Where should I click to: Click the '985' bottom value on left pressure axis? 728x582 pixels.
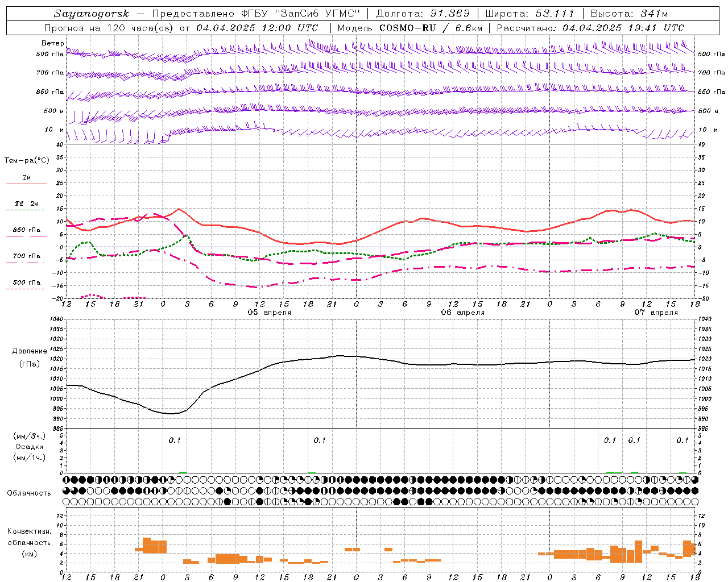pos(57,429)
